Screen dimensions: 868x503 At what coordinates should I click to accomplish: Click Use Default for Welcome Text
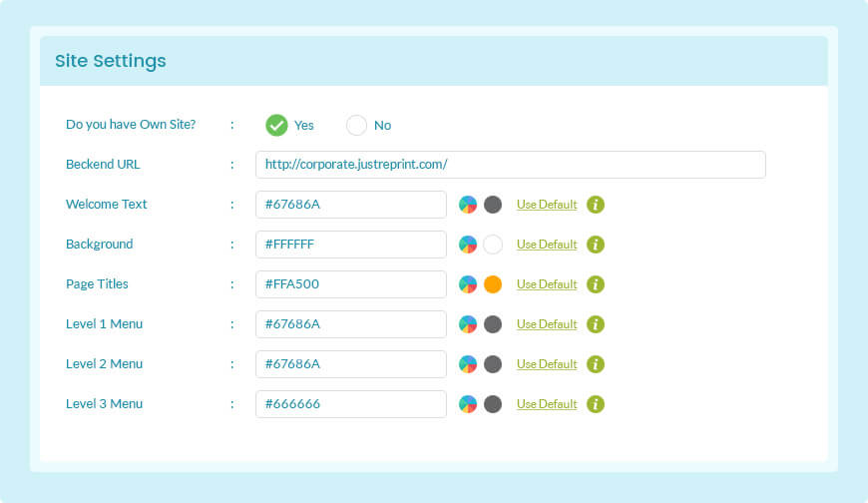coord(547,205)
